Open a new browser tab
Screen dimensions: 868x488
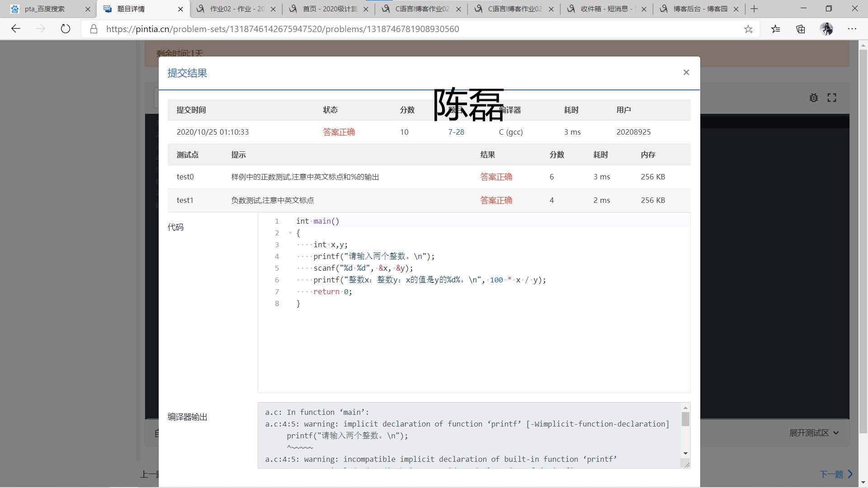click(x=754, y=9)
